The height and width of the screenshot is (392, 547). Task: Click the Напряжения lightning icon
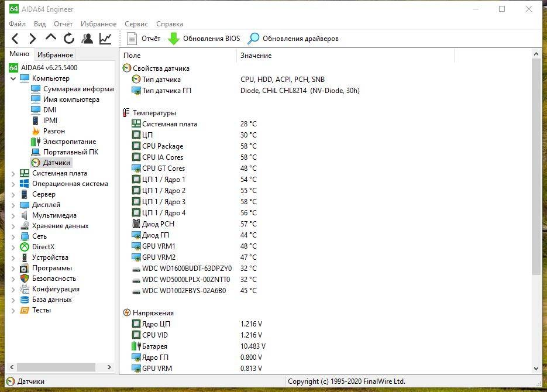tap(126, 313)
